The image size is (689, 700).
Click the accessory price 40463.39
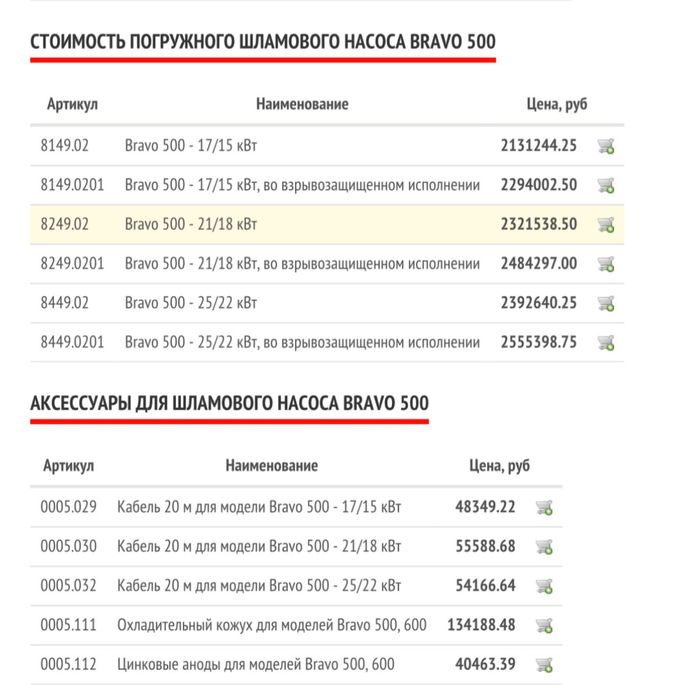pyautogui.click(x=485, y=664)
